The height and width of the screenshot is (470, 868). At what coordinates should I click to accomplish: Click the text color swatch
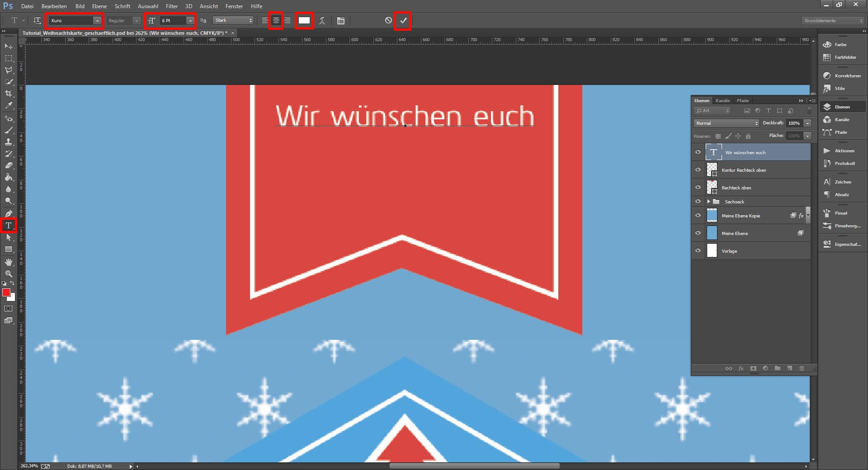pos(304,20)
